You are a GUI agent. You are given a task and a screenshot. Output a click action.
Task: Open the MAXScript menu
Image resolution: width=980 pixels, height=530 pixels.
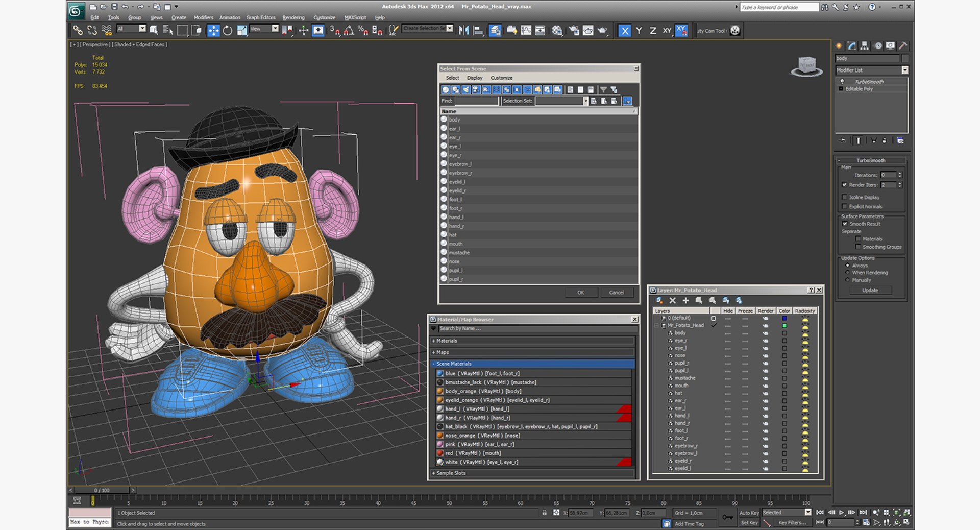click(355, 17)
